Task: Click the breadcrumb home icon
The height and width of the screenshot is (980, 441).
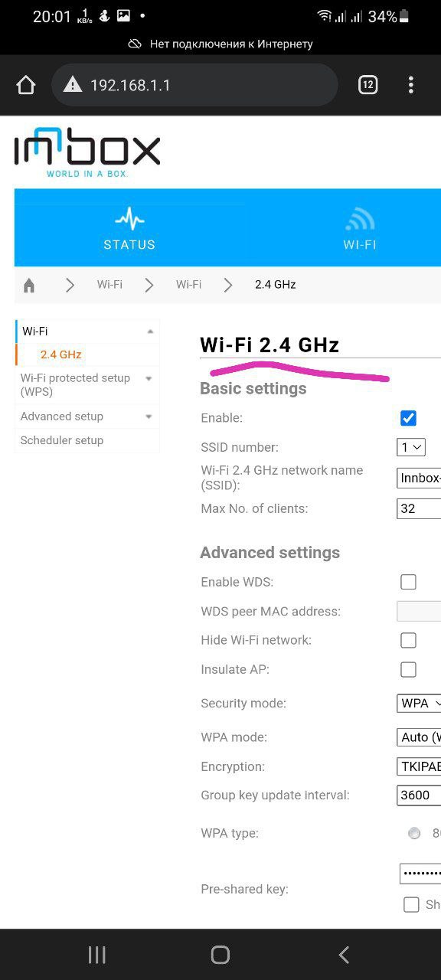Action: point(29,285)
